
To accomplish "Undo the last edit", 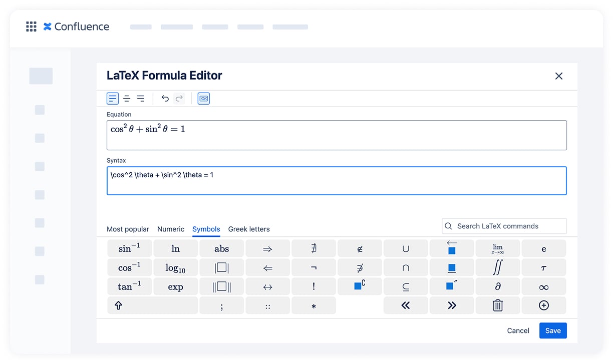I will (x=165, y=99).
